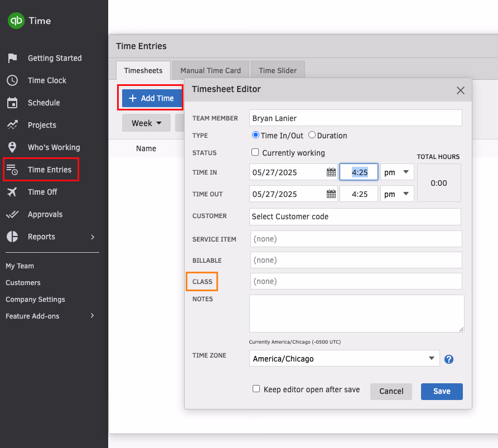
Task: Click the Time Entries list-clock icon
Action: point(12,170)
